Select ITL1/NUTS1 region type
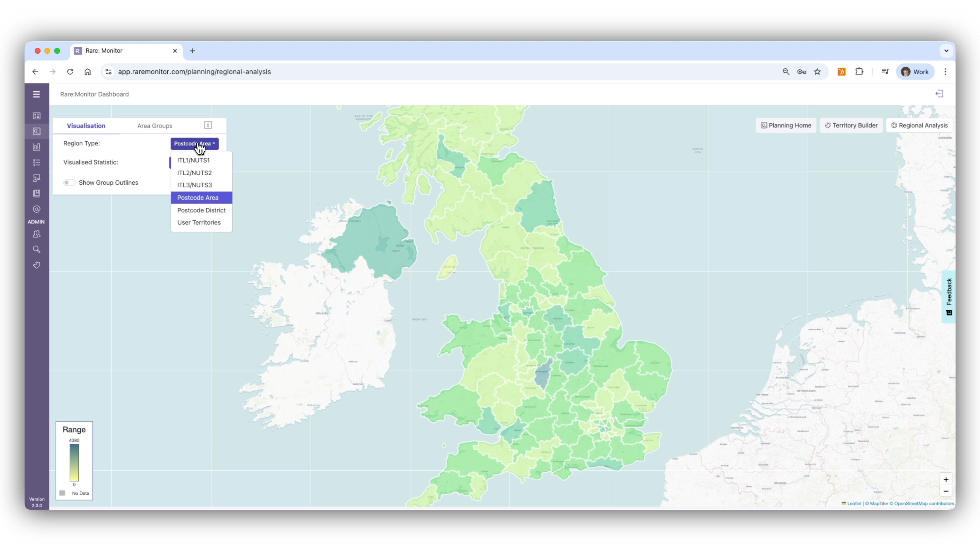 click(x=202, y=160)
